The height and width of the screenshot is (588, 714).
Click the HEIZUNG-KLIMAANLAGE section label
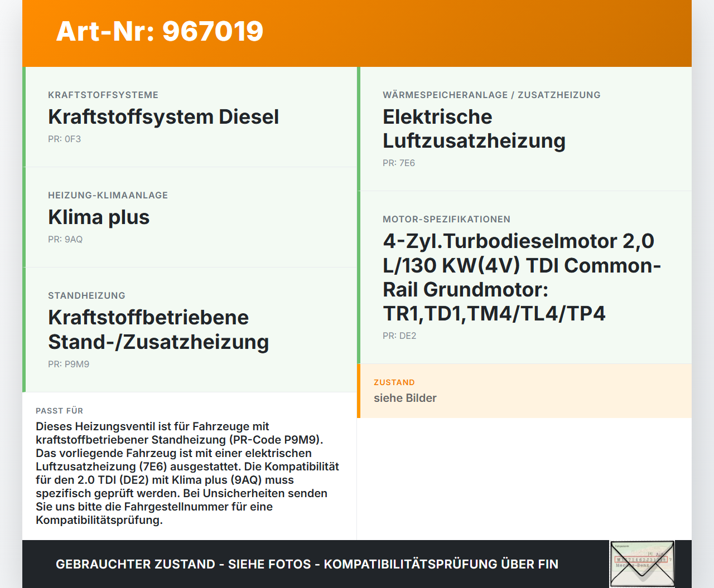(108, 195)
